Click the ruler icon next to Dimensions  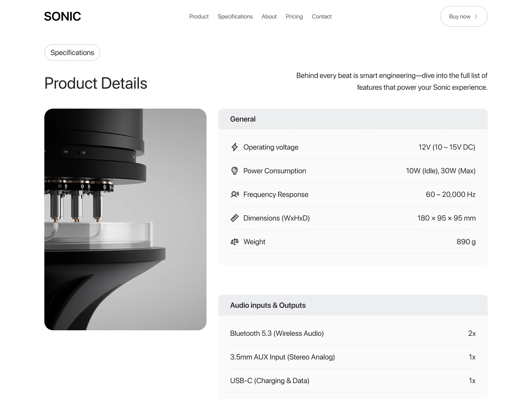(x=235, y=218)
